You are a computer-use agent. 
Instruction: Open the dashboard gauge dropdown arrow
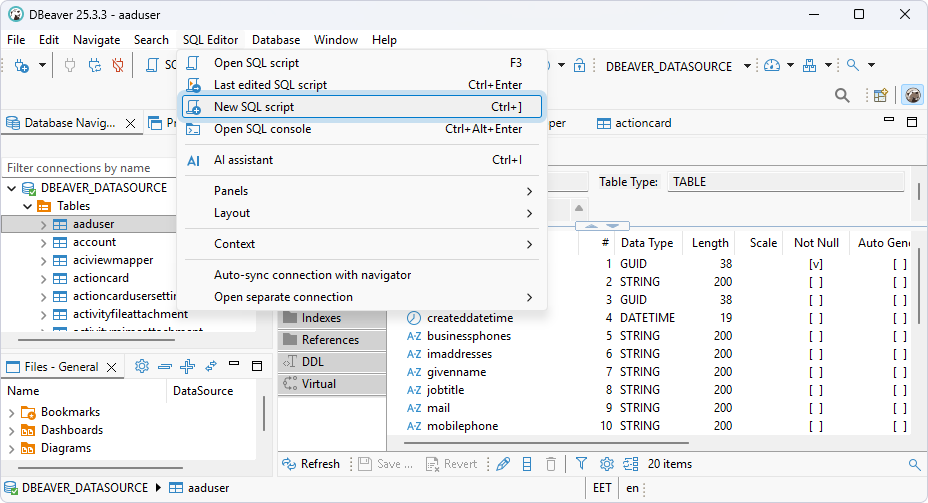[790, 65]
